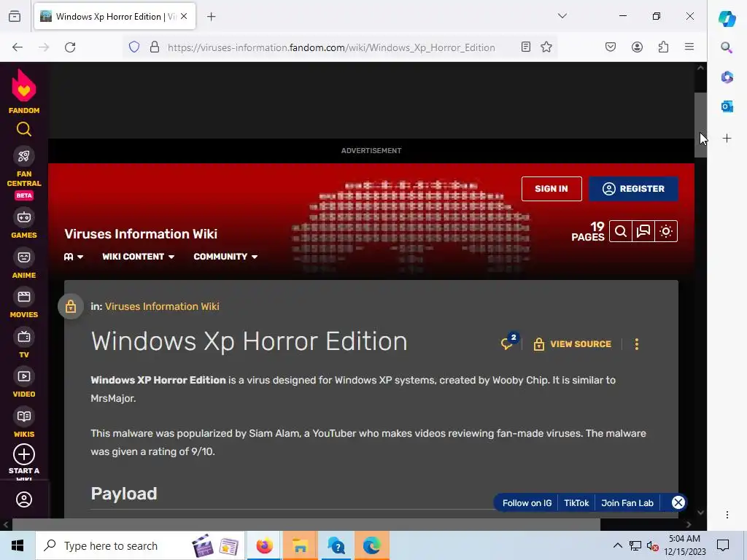Viewport: 747px width, 560px height.
Task: Open Firefox tracking protection shield
Action: click(134, 47)
